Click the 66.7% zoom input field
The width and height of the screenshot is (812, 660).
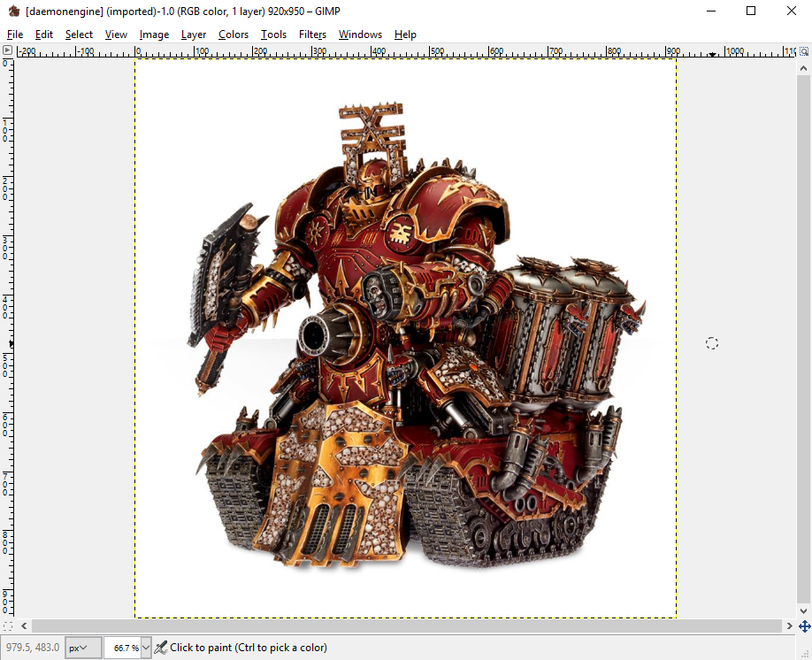pos(122,648)
